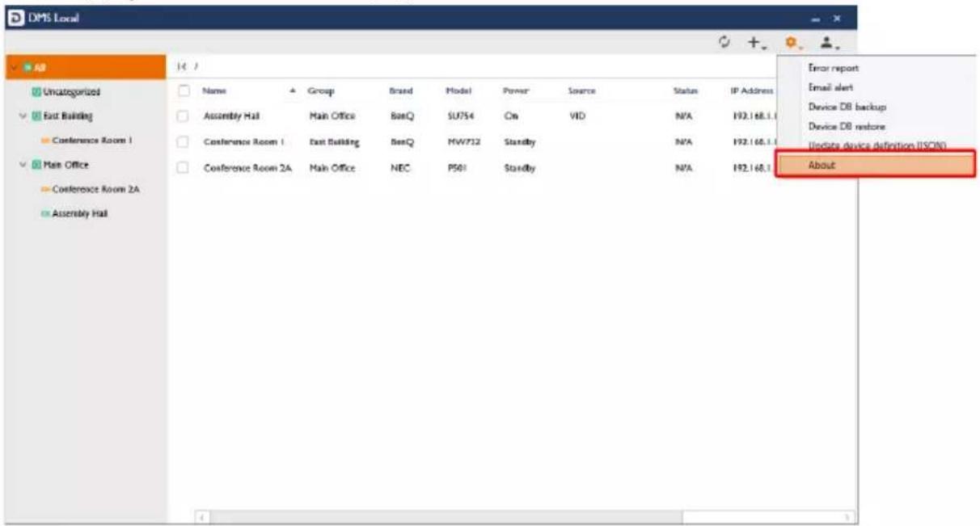The height and width of the screenshot is (526, 980).
Task: Click the SU754 model cell
Action: point(460,116)
